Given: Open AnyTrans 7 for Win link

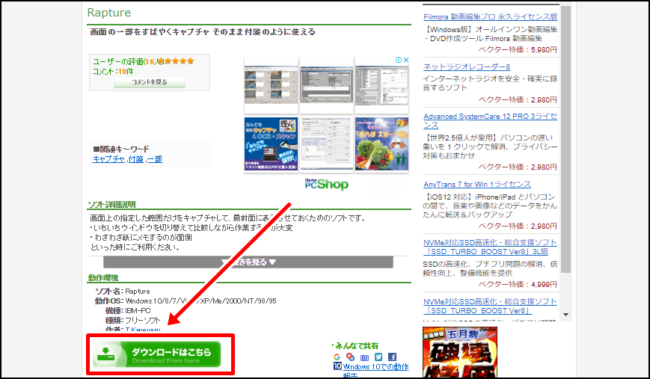Looking at the screenshot, I should click(477, 185).
